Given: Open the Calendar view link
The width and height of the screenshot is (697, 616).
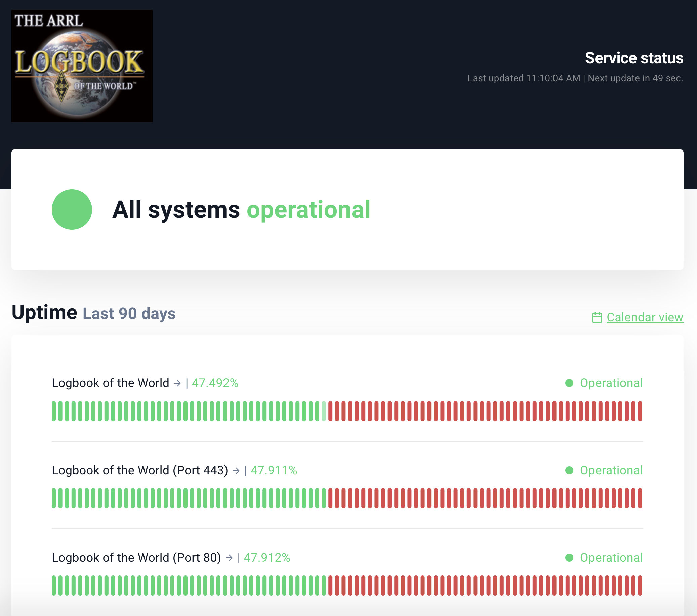Looking at the screenshot, I should click(645, 317).
